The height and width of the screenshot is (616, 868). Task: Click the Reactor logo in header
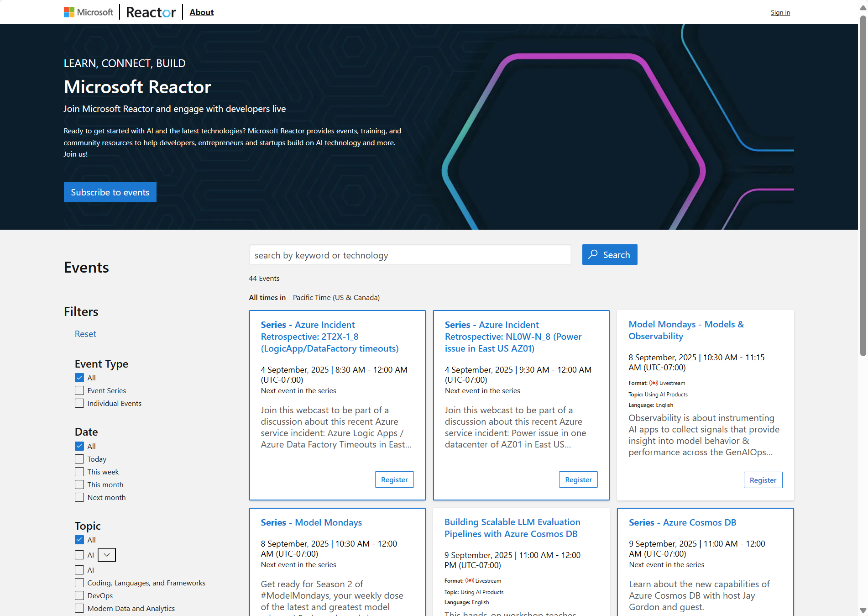tap(151, 12)
